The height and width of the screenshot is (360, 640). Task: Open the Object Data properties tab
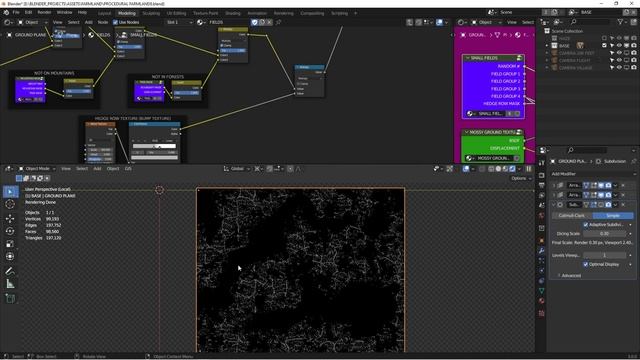coord(542,291)
